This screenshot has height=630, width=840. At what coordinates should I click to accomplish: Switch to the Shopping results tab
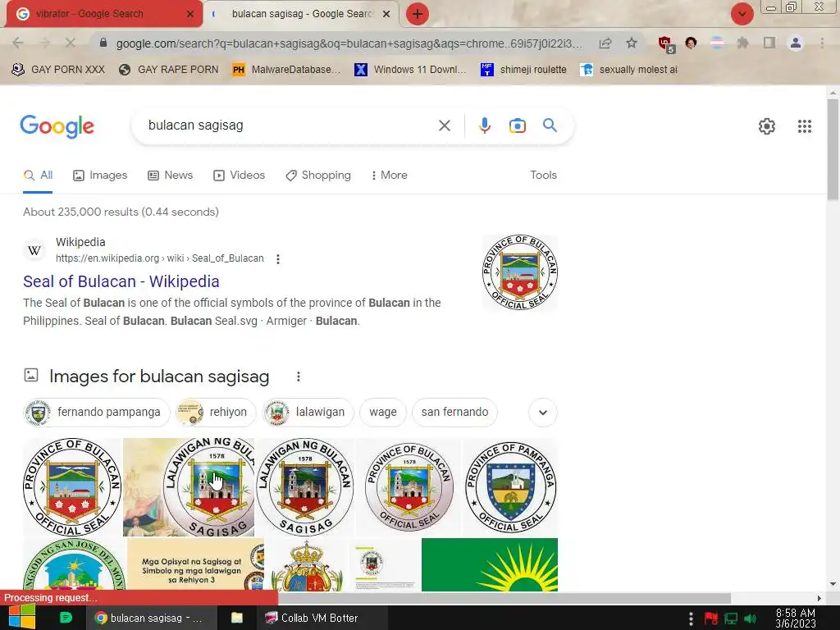click(x=318, y=176)
